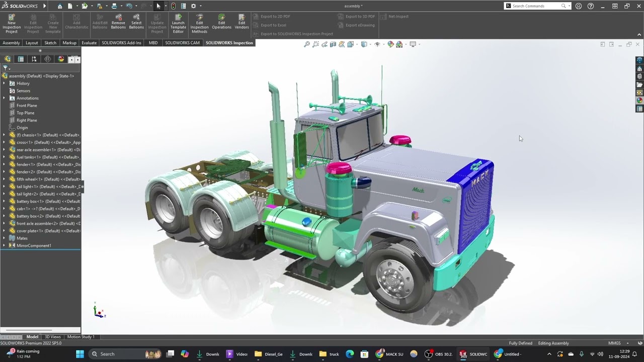The image size is (644, 362).
Task: Click Edit Operations
Action: [x=221, y=22]
